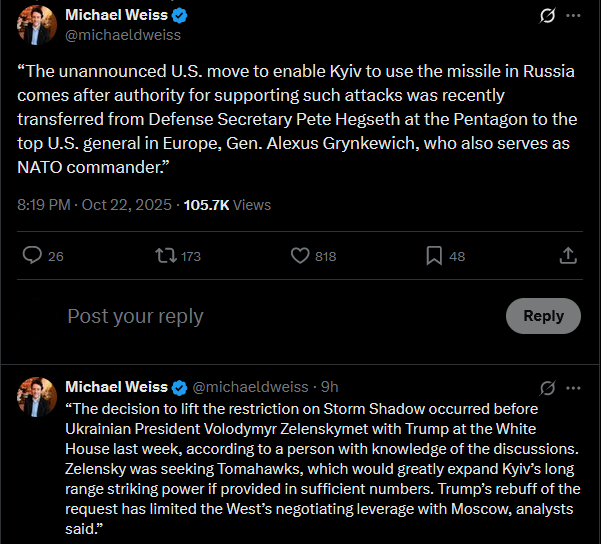601x544 pixels.
Task: Click the verified badge on second post
Action: tap(179, 388)
